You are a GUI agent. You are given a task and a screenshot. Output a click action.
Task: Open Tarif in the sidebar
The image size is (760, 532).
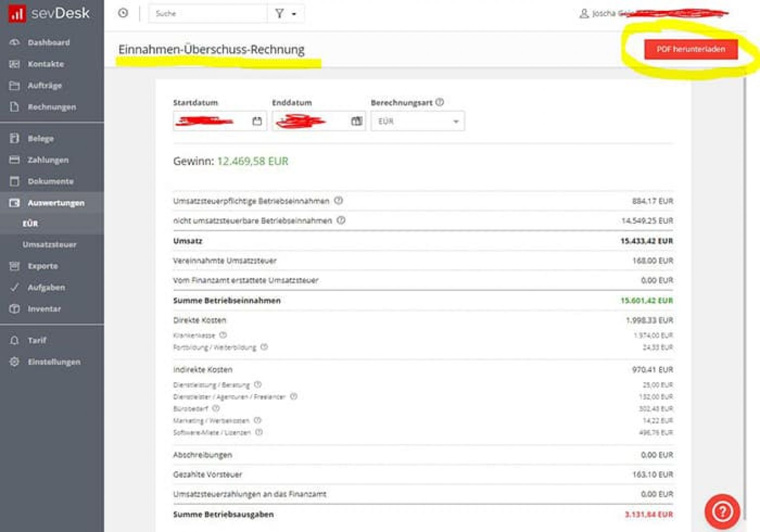[x=37, y=340]
